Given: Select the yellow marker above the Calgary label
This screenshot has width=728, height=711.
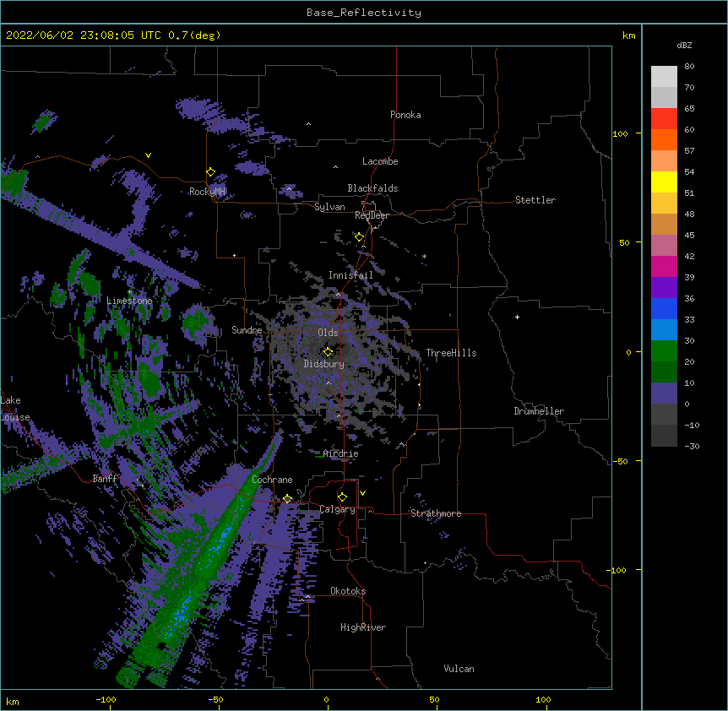Looking at the screenshot, I should (342, 497).
